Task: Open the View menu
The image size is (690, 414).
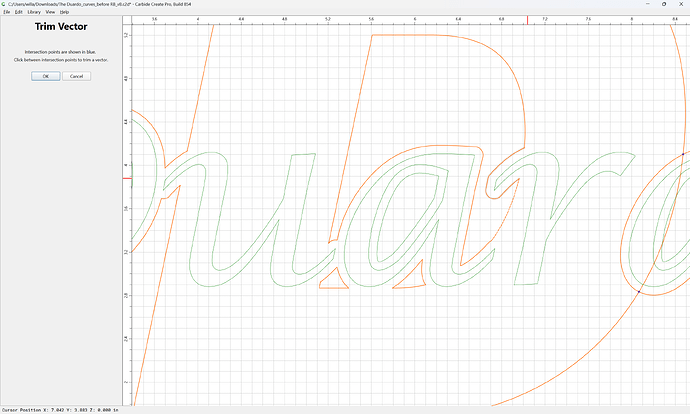Action: click(x=51, y=12)
